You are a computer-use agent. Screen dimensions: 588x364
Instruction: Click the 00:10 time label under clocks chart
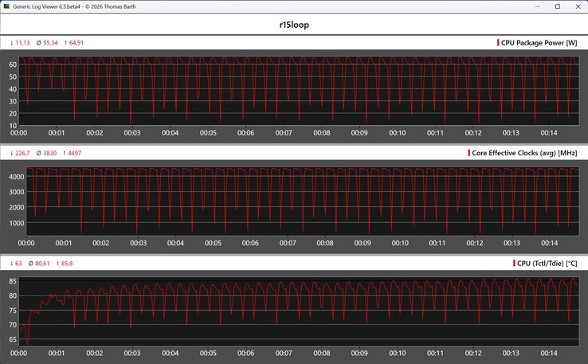400,243
